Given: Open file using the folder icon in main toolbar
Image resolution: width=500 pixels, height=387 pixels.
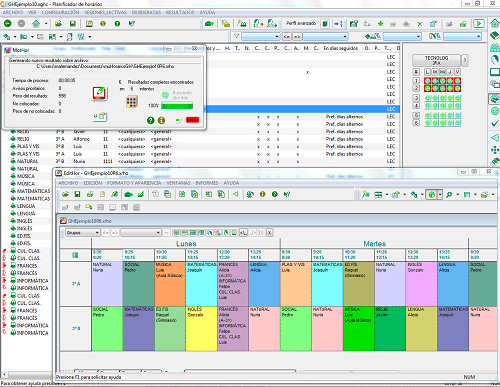Looking at the screenshot, I should click(x=58, y=24).
